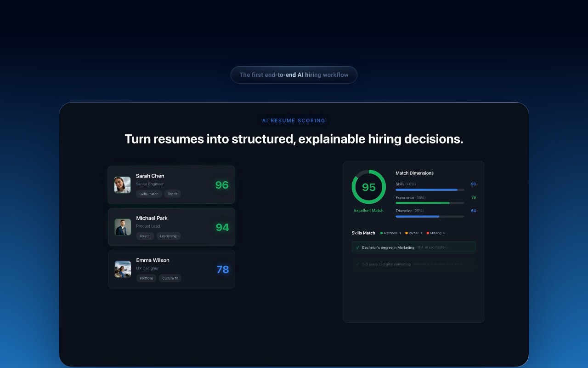The height and width of the screenshot is (368, 588).
Task: Click the 'AI RESUME SCORING' label
Action: (294, 121)
